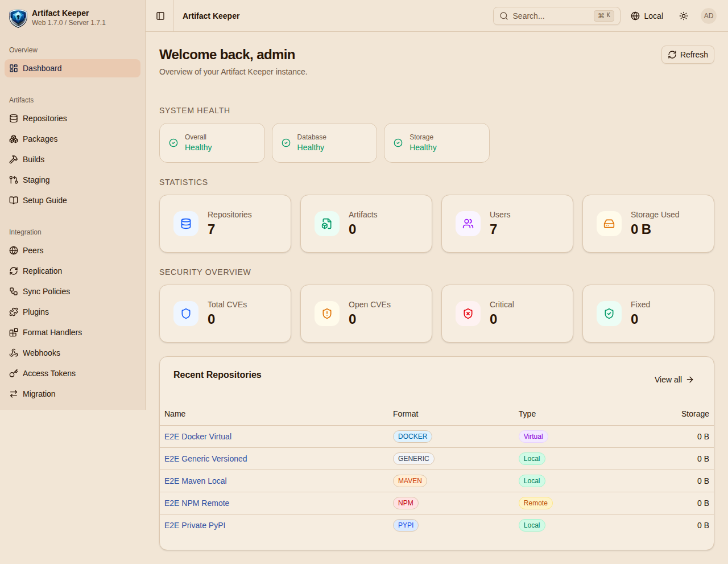Screen dimensions: 728x564
Task: Open the E2E Maven Local repository
Action: tap(196, 481)
